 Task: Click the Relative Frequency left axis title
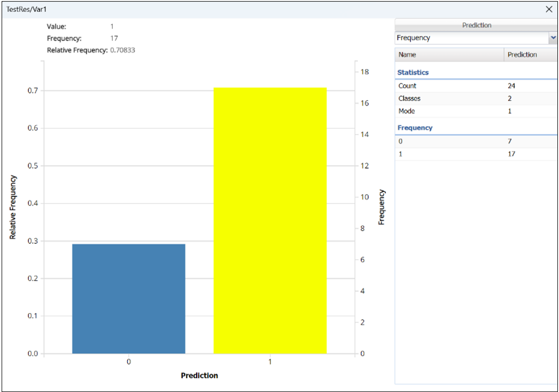[x=13, y=207]
